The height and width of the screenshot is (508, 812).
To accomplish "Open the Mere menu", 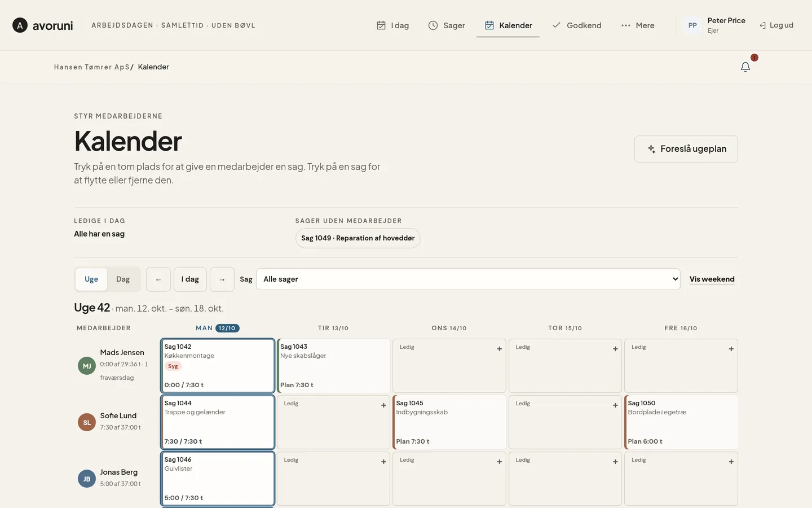I will [638, 25].
